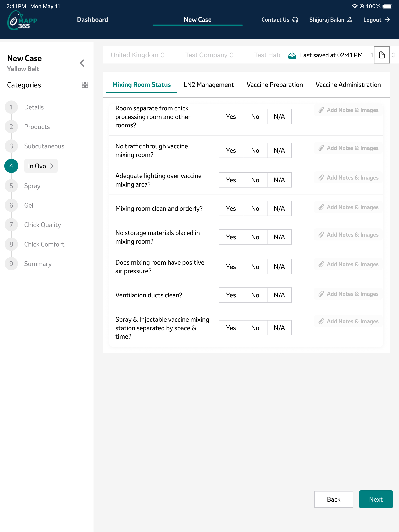Image resolution: width=399 pixels, height=532 pixels.
Task: Switch to the Vaccine Preparation tab
Action: pos(275,85)
